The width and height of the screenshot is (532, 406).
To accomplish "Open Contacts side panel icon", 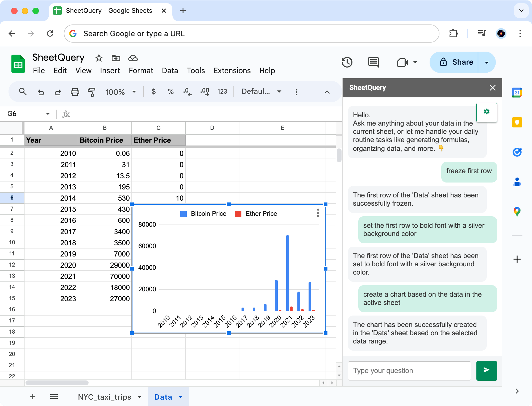I will [517, 182].
